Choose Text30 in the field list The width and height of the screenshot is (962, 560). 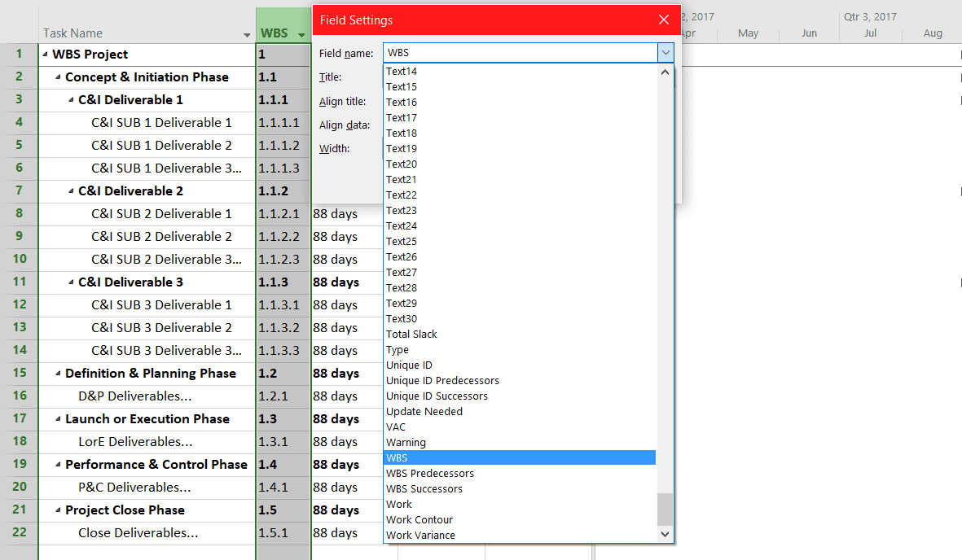(x=521, y=318)
